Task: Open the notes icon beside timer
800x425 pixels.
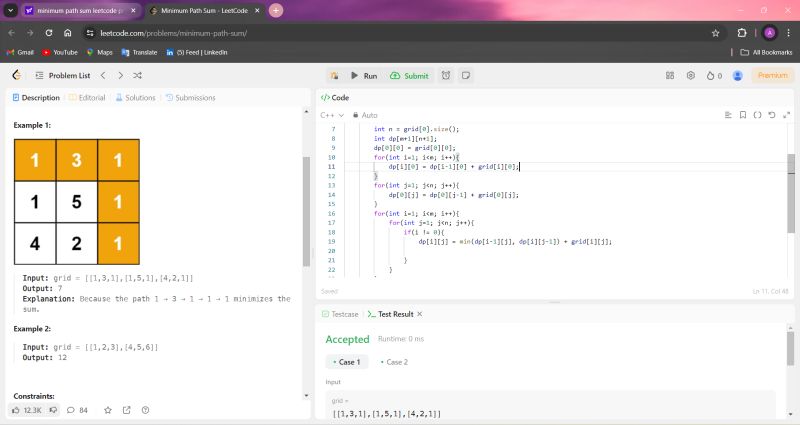Action: [465, 75]
